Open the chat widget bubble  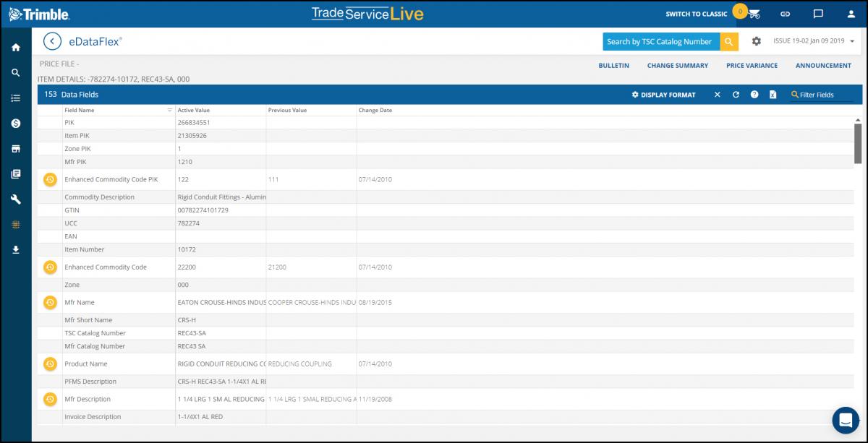coord(845,420)
